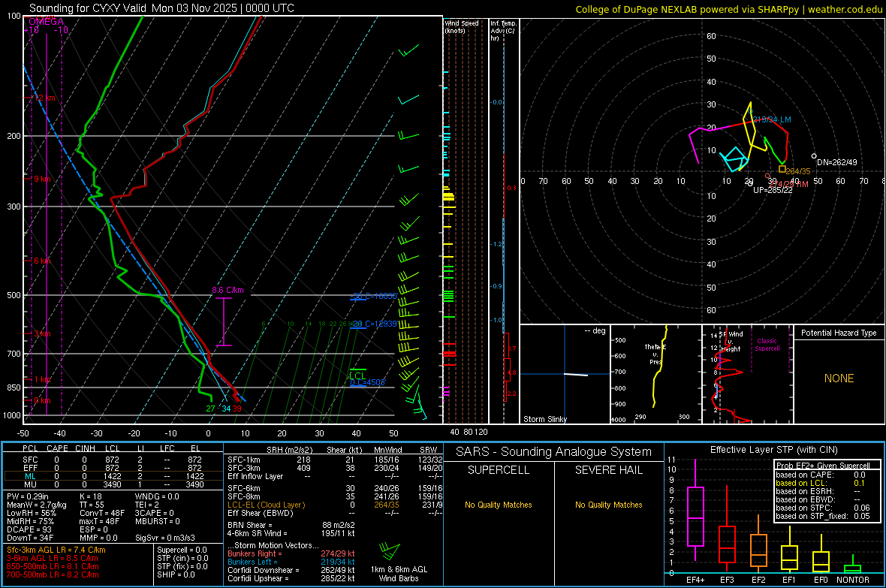
Task: Click the Bunkers Right = 274/29 kt line
Action: point(291,553)
